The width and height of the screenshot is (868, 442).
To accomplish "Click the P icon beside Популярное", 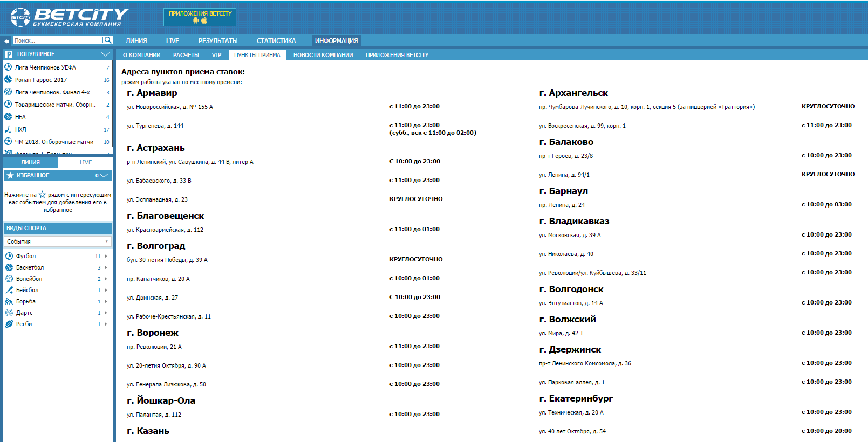I will pyautogui.click(x=9, y=54).
